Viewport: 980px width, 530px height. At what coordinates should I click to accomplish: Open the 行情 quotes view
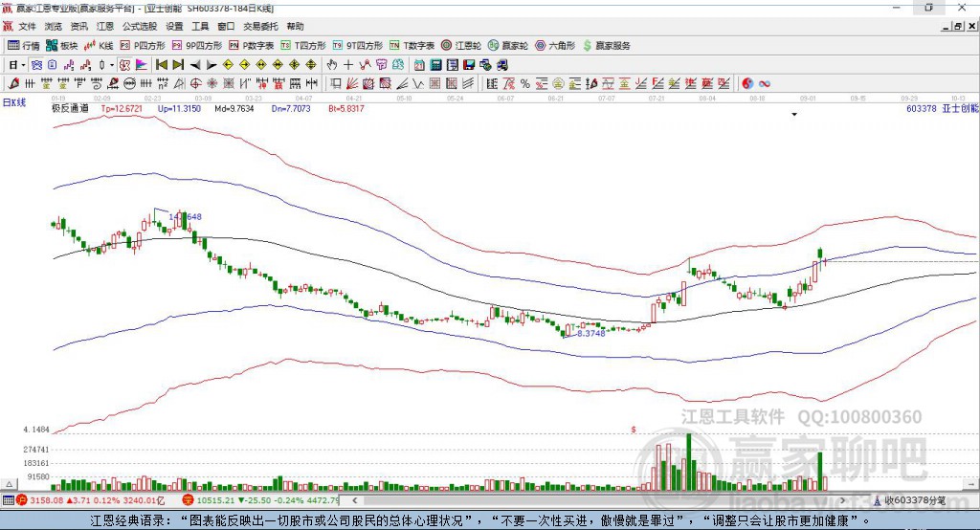[24, 46]
